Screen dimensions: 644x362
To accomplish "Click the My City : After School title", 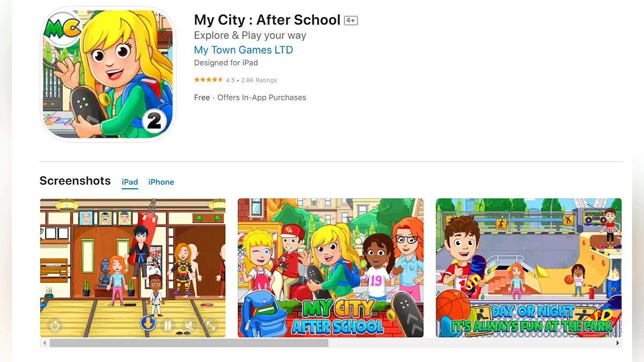I will (267, 20).
